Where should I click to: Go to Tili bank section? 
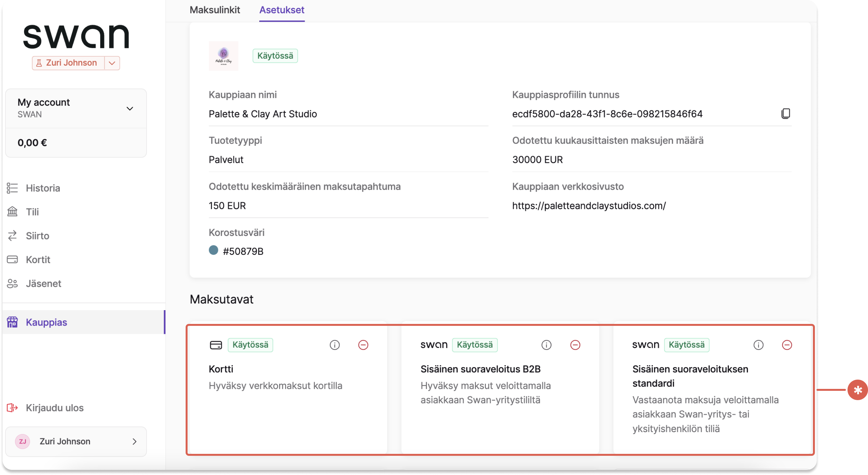pos(32,212)
